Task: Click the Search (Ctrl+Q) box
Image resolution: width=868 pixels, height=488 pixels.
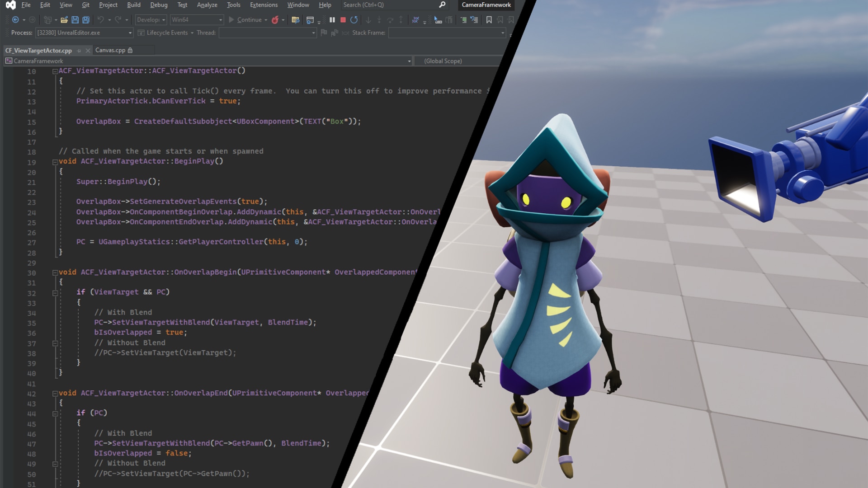Action: [x=389, y=5]
